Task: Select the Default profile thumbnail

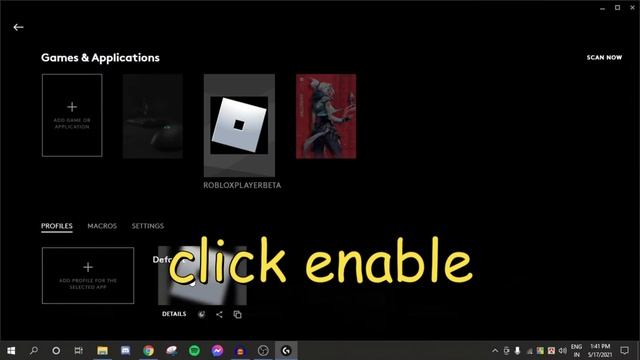Action: (x=202, y=276)
